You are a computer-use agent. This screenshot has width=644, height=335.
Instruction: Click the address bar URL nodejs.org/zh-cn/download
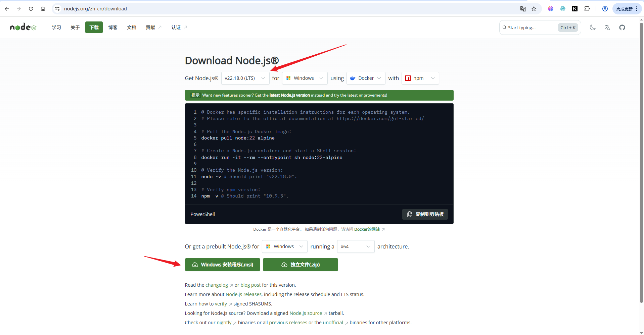pos(95,9)
